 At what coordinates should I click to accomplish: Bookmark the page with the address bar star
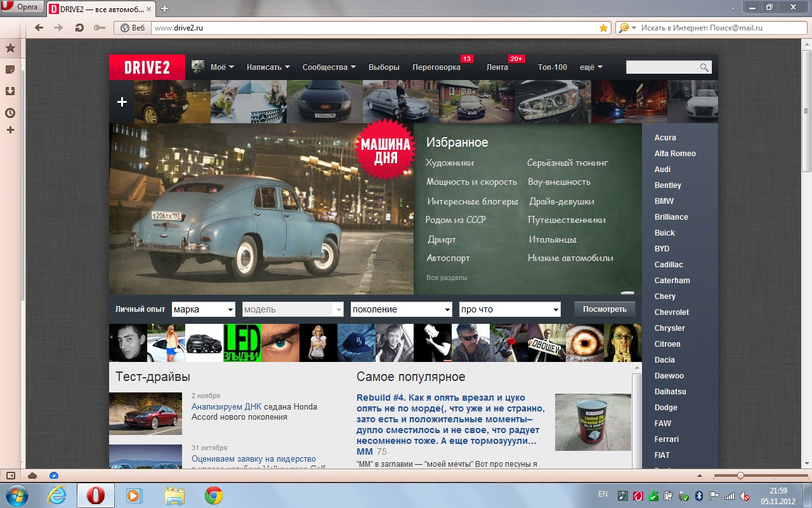point(603,28)
